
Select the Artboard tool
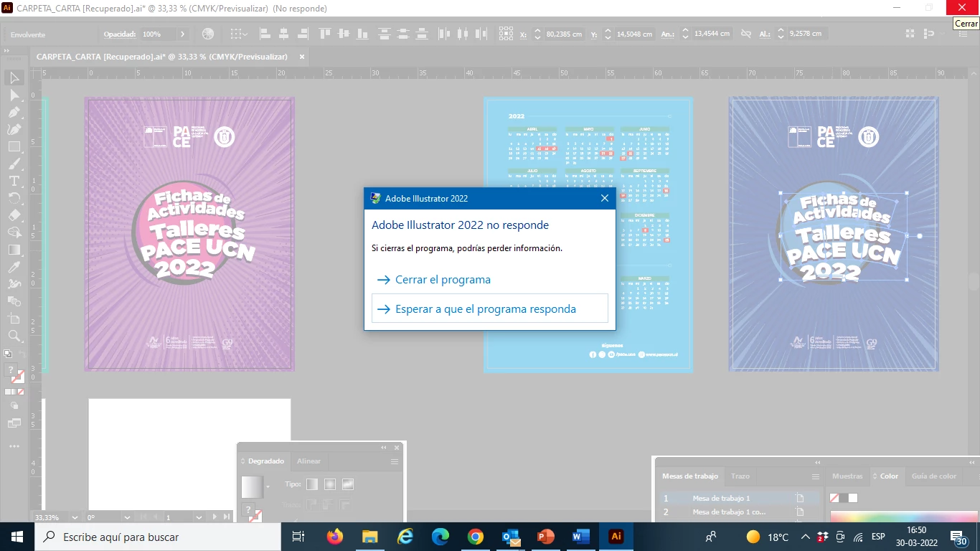coord(14,319)
